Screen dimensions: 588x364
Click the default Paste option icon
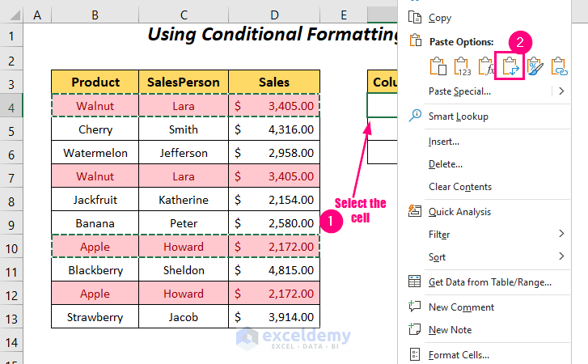coord(438,66)
